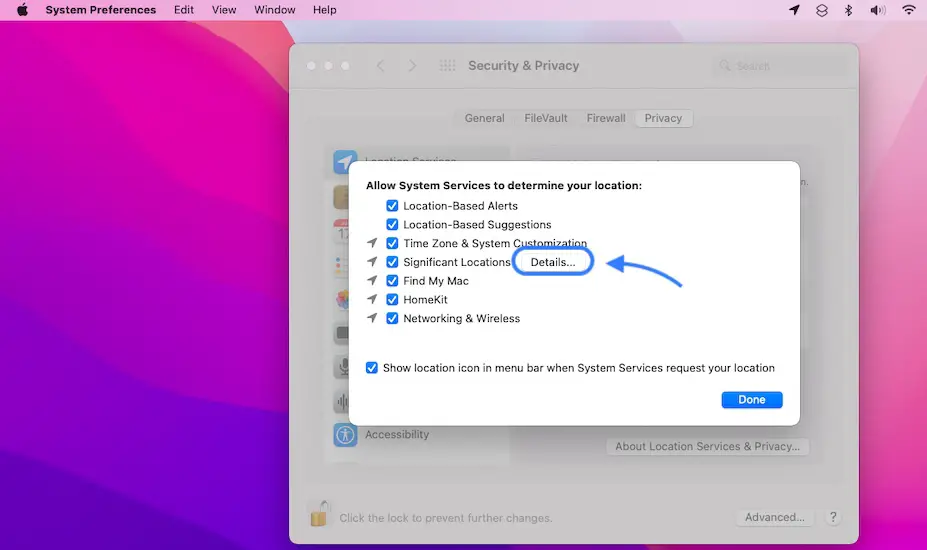Switch to the Firewall tab
Image resolution: width=927 pixels, height=550 pixels.
tap(606, 118)
